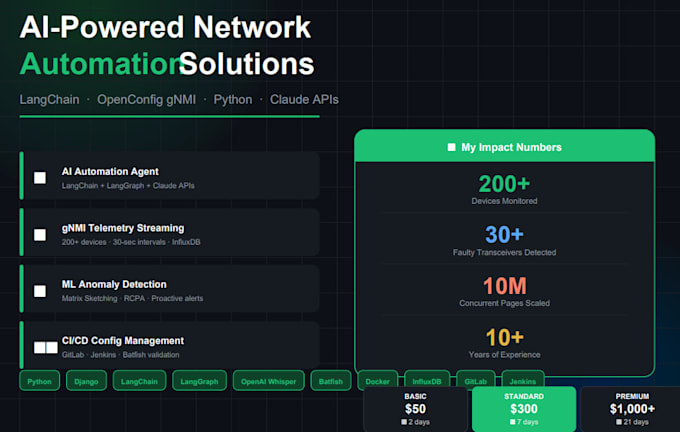Viewport: 680px width, 432px height.
Task: Click the ML Anomaly Detection card icon
Action: coord(40,291)
